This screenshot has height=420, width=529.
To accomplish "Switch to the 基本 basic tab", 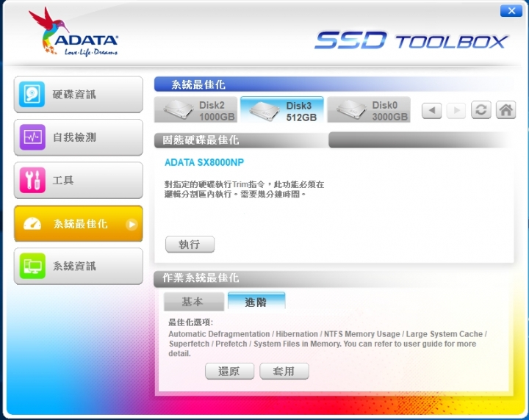I will [x=194, y=302].
